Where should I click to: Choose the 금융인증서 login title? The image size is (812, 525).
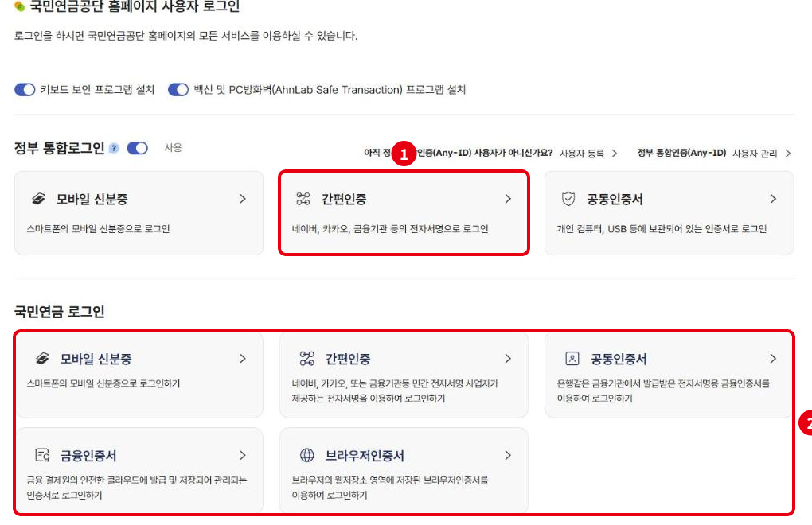click(88, 455)
